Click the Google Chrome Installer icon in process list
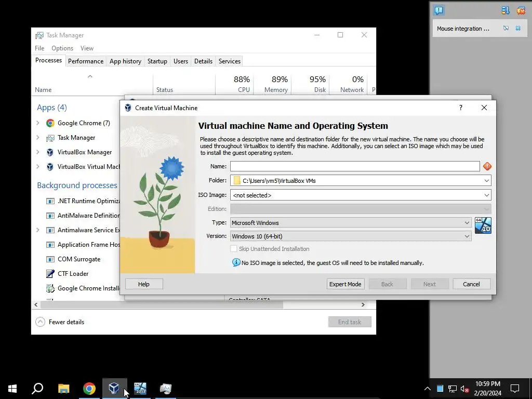The width and height of the screenshot is (532, 399). (x=50, y=288)
